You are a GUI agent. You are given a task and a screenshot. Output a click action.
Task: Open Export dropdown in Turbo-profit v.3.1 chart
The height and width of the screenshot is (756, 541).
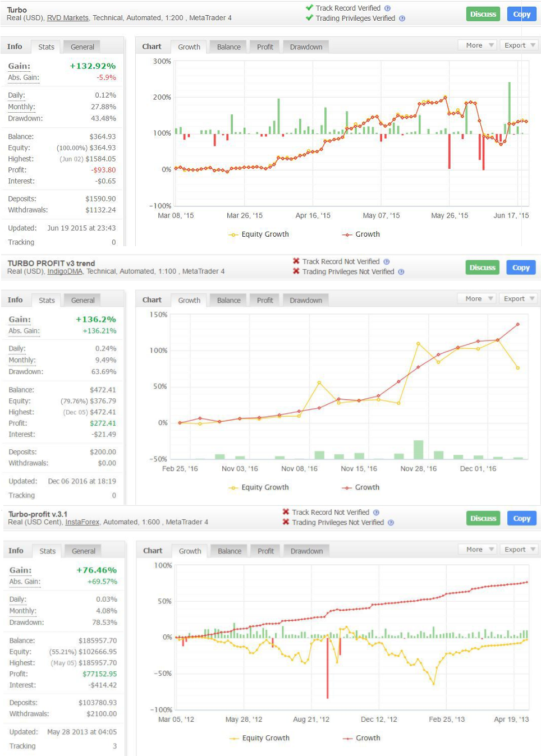pyautogui.click(x=520, y=550)
